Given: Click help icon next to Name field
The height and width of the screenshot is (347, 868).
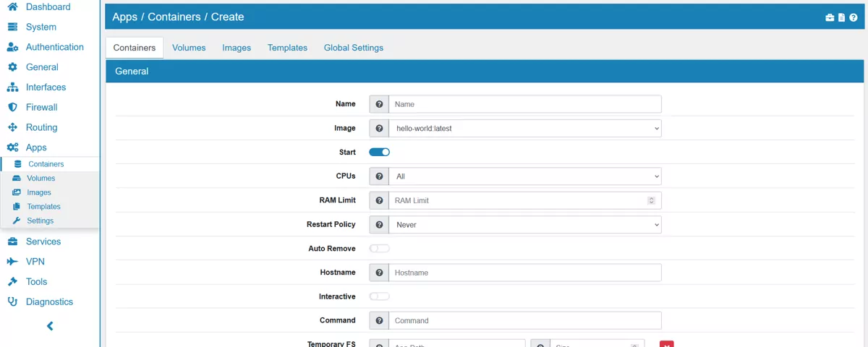Looking at the screenshot, I should [x=379, y=104].
